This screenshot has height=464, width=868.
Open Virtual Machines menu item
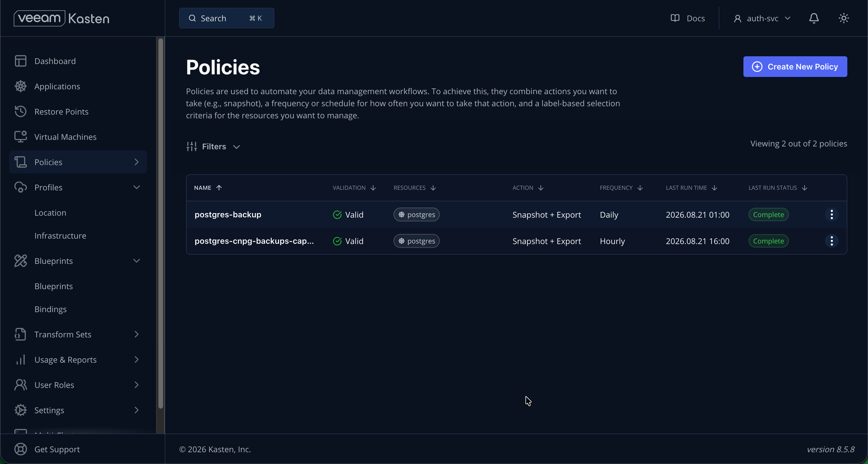pyautogui.click(x=65, y=137)
